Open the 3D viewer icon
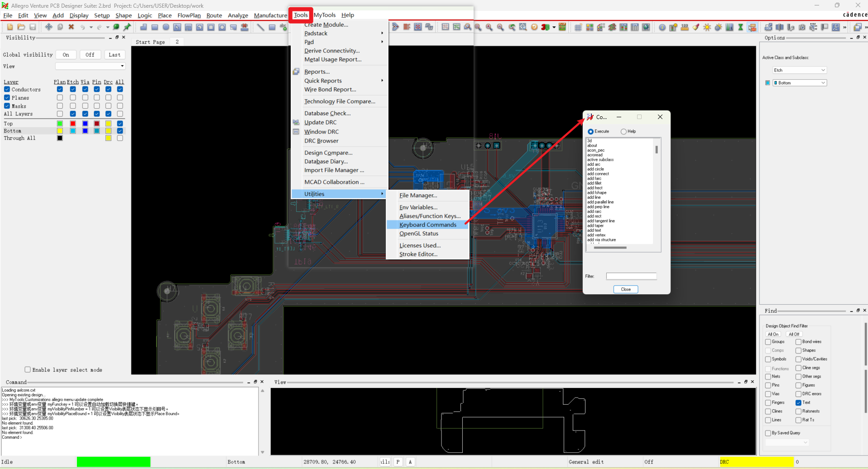 click(x=545, y=27)
